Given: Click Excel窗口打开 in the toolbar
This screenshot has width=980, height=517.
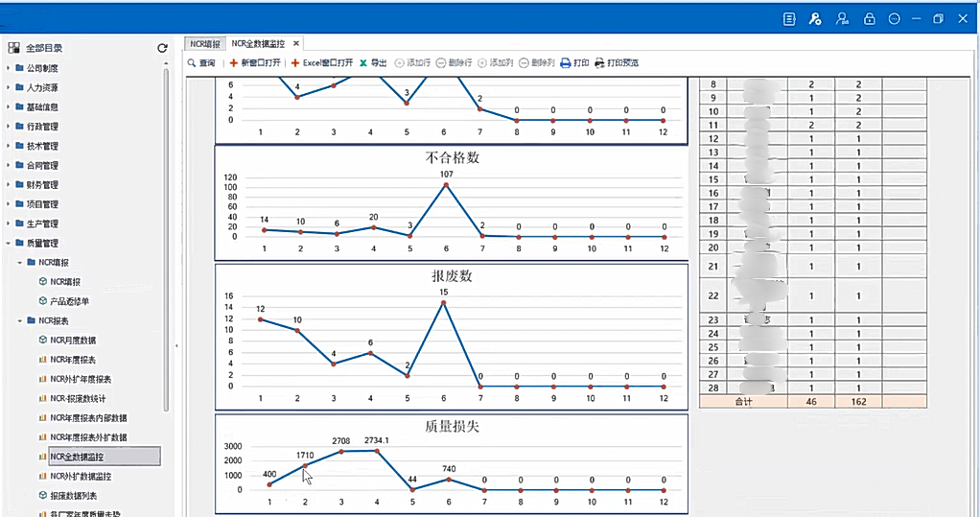Looking at the screenshot, I should tap(322, 63).
